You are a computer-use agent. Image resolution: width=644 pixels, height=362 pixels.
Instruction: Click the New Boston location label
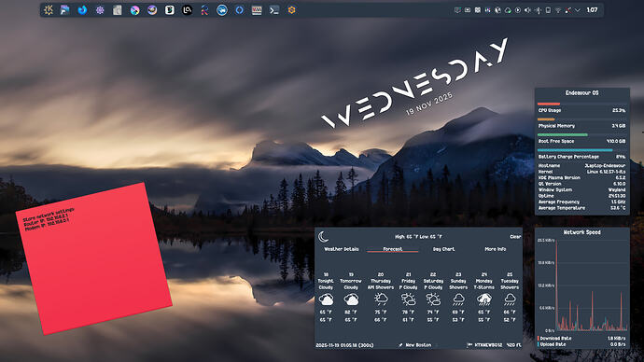pos(418,345)
